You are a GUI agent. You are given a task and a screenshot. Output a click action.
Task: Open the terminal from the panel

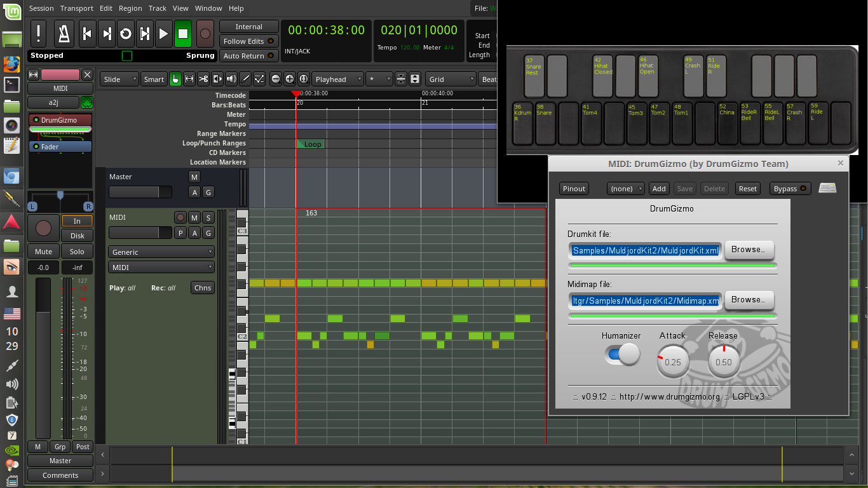[x=11, y=85]
